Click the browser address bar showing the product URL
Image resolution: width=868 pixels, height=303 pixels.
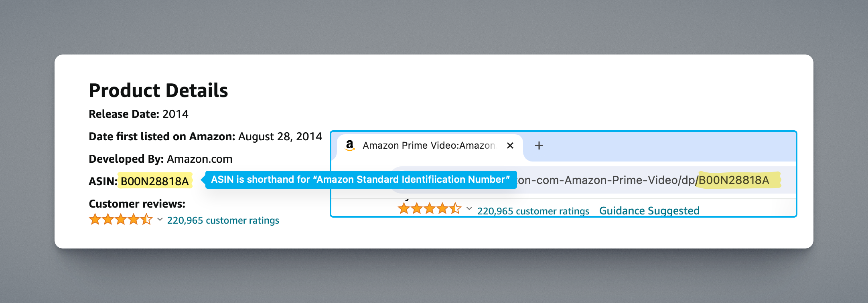(x=602, y=181)
